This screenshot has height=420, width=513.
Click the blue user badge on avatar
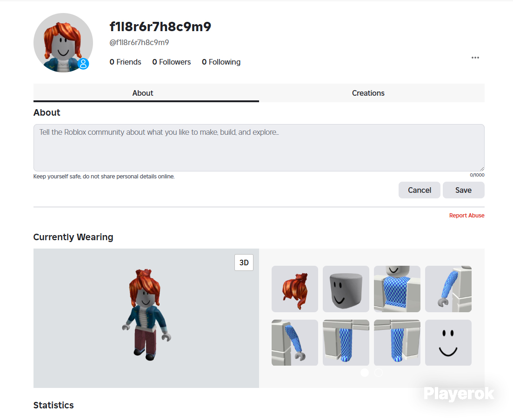pyautogui.click(x=83, y=63)
